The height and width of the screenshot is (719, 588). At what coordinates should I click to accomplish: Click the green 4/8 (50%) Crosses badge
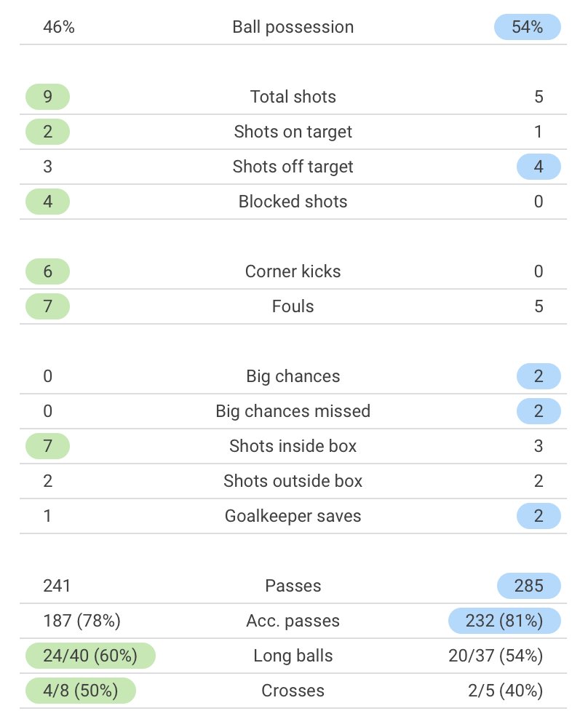coord(81,691)
